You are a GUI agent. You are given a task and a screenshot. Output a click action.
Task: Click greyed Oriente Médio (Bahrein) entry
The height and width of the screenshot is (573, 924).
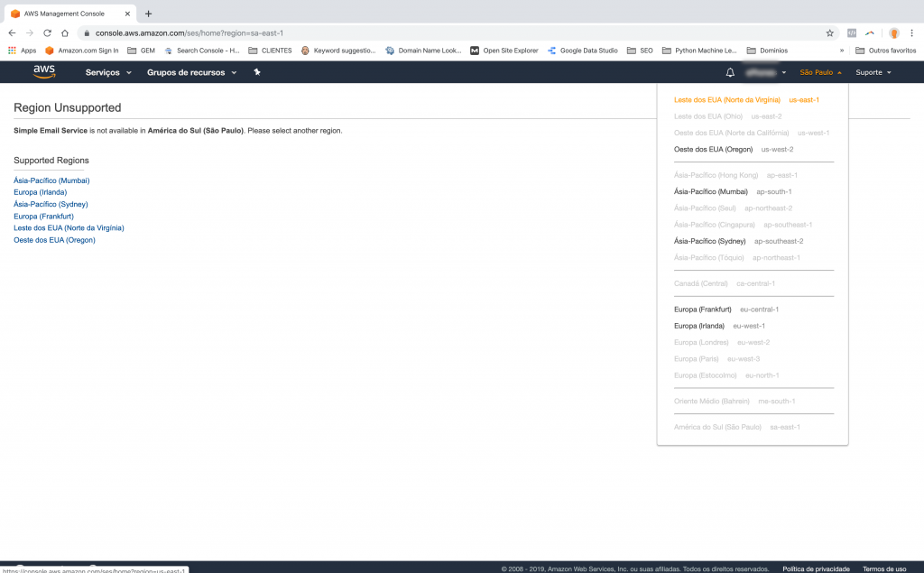735,402
